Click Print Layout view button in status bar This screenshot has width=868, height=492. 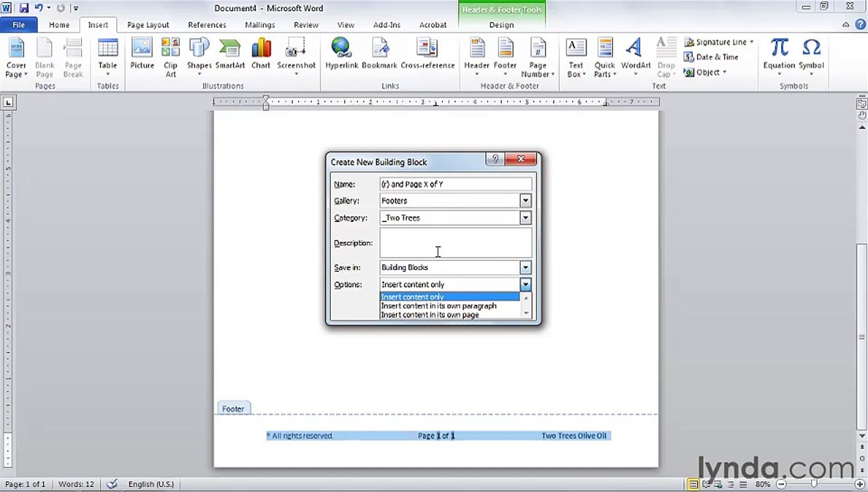(x=694, y=484)
